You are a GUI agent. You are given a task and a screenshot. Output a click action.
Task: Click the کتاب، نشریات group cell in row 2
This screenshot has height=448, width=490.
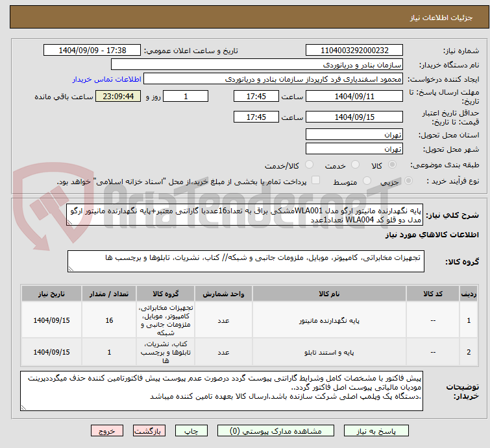(165, 352)
